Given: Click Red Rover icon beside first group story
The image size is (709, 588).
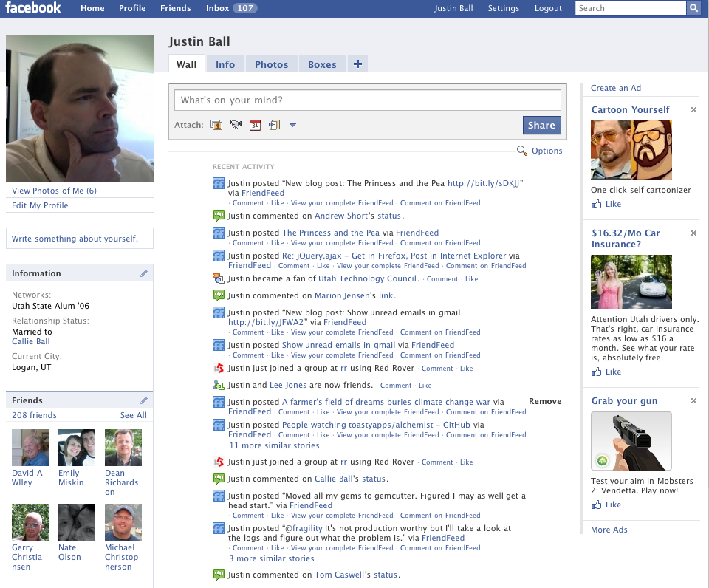Looking at the screenshot, I should (219, 368).
